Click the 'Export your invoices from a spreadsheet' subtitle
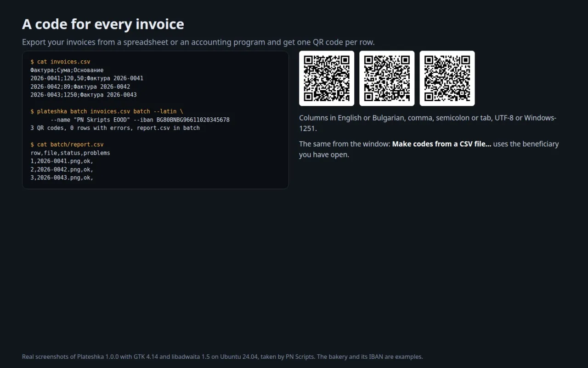The height and width of the screenshot is (368, 588). pyautogui.click(x=198, y=42)
